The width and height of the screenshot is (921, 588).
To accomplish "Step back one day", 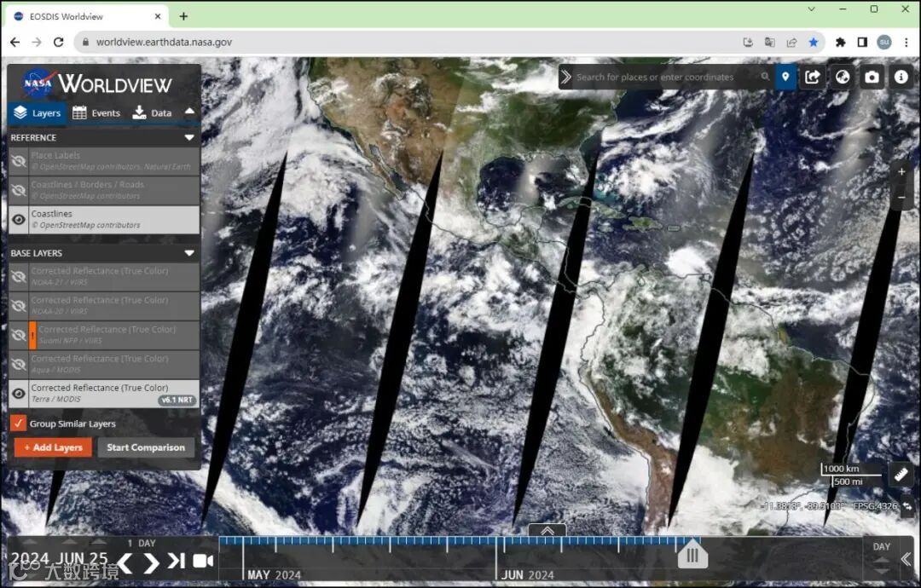I will (x=125, y=562).
